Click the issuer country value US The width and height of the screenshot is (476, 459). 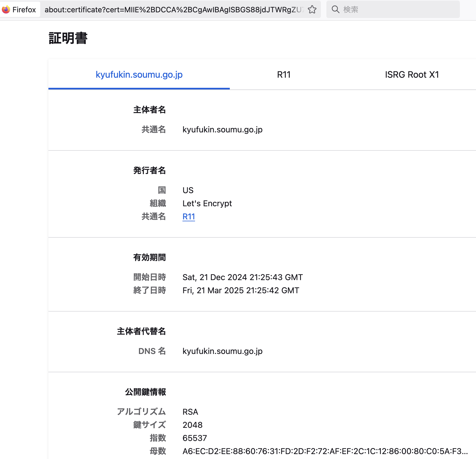(x=188, y=190)
